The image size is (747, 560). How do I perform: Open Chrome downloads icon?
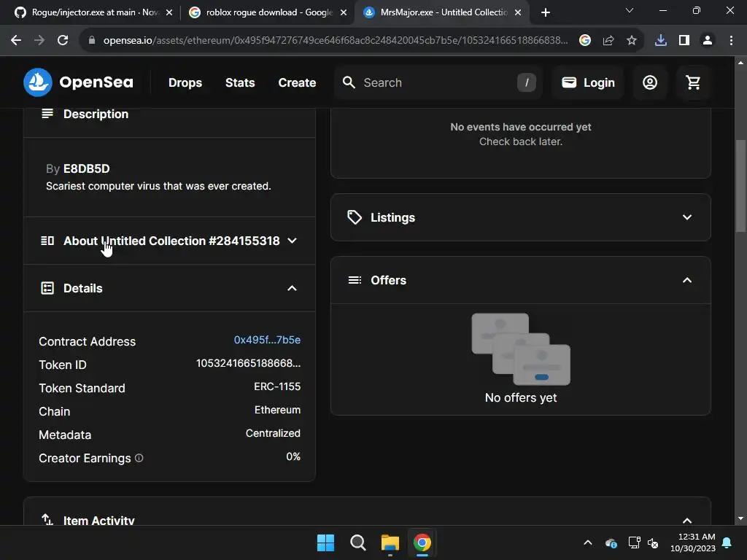click(661, 41)
